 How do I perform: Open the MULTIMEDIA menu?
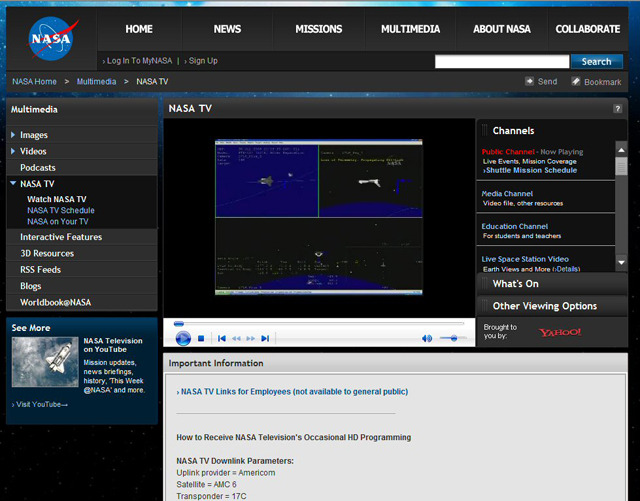point(410,29)
